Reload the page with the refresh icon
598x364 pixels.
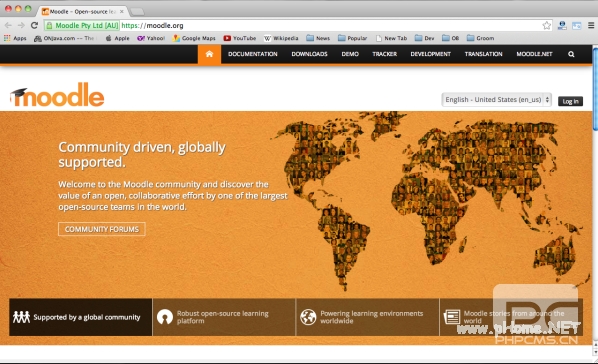click(x=34, y=25)
